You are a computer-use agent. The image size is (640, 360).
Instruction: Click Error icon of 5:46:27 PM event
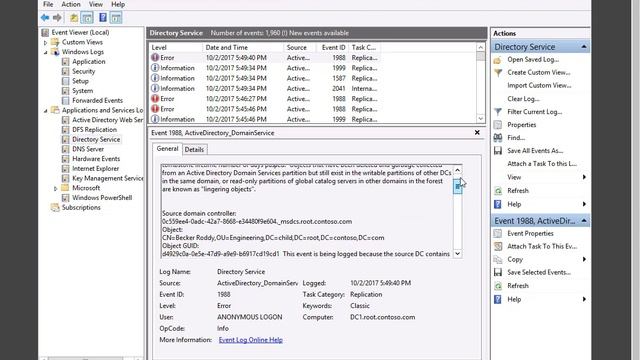[x=155, y=99]
